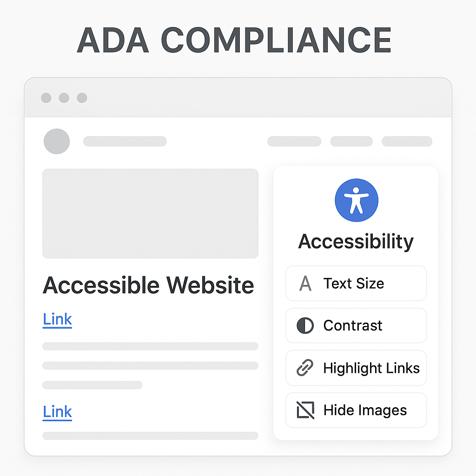Toggle the Contrast option
The image size is (476, 476).
coord(356,325)
